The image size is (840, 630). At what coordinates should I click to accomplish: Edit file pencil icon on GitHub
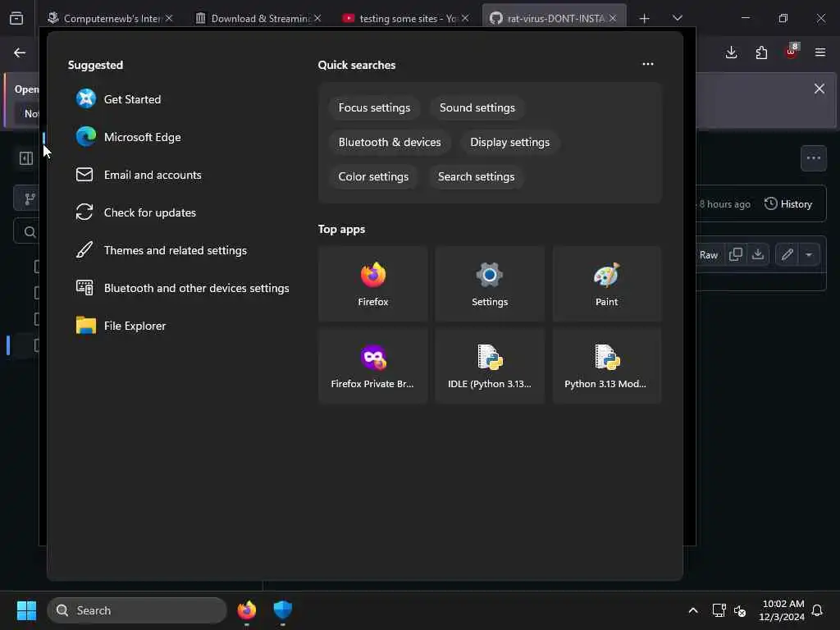tap(787, 254)
